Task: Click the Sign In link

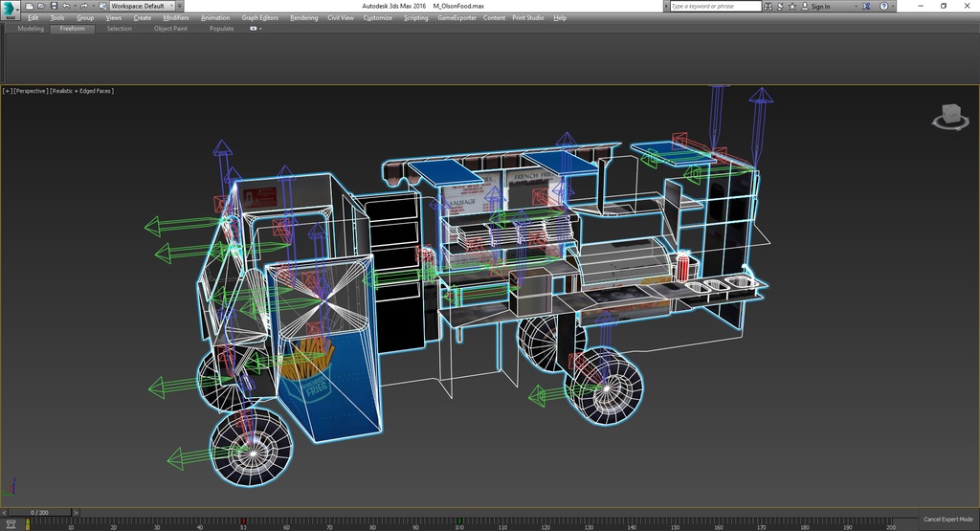Action: pos(820,7)
